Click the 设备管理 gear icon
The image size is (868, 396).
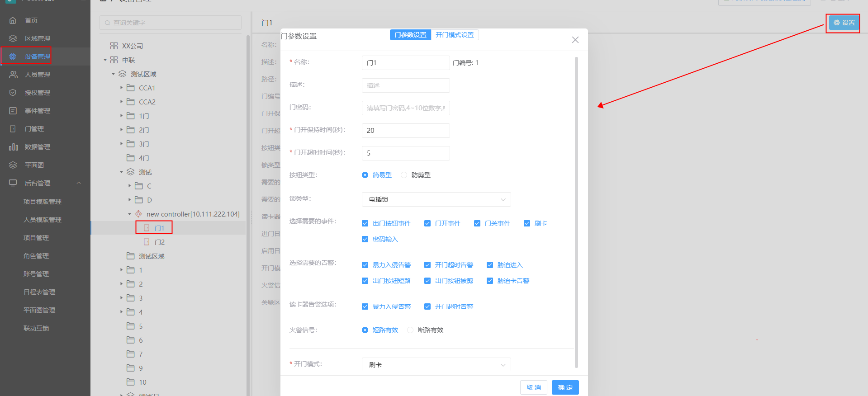[x=13, y=57]
